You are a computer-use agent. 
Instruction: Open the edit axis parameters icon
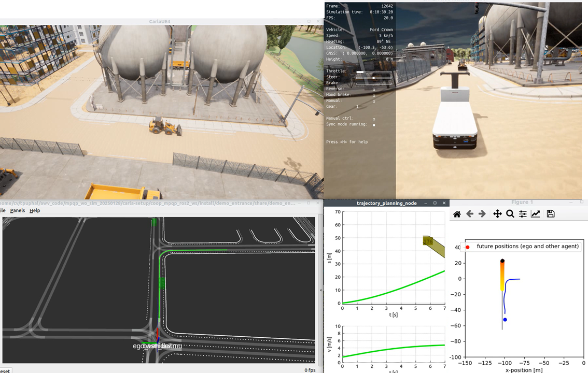535,213
